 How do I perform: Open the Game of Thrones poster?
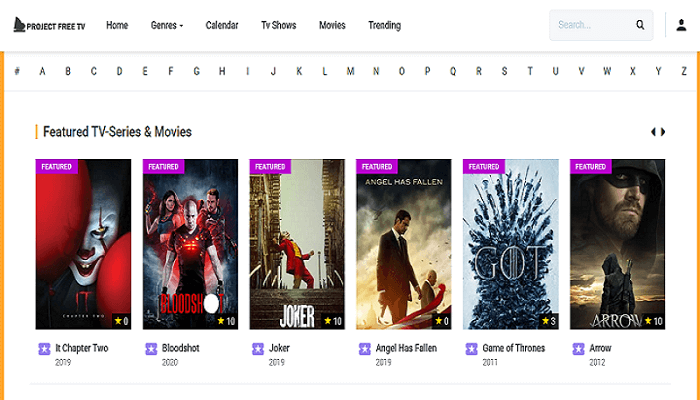pyautogui.click(x=511, y=244)
